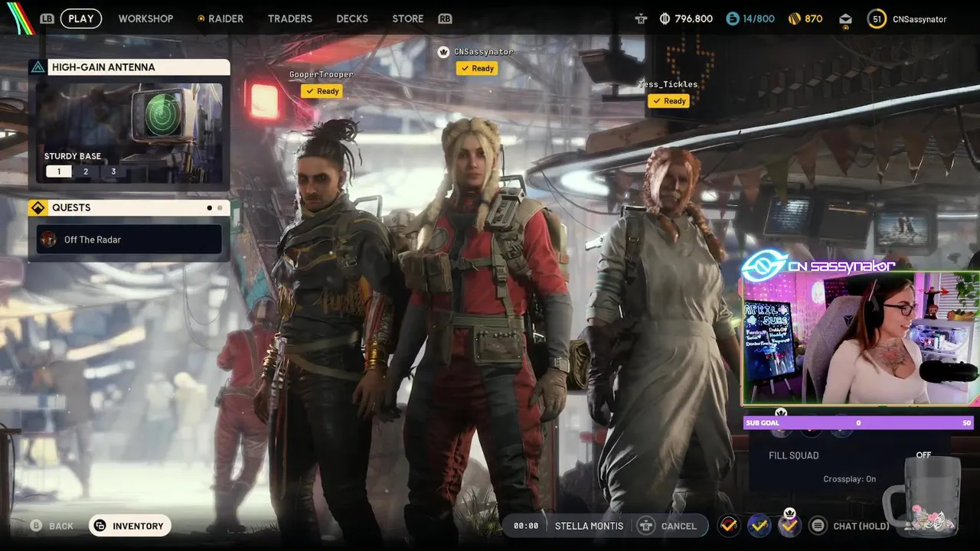Click the Inventory controller icon
The height and width of the screenshot is (551, 980).
point(100,526)
